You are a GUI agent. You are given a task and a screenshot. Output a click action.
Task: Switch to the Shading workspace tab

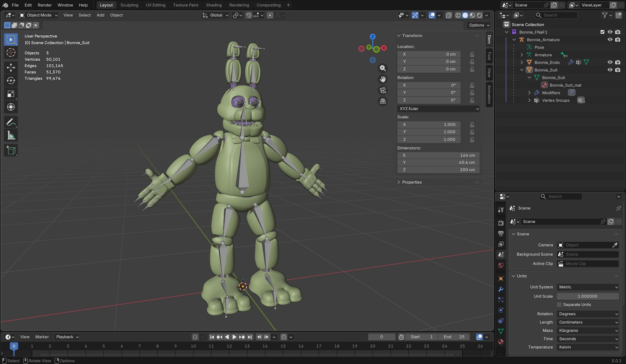[x=214, y=5]
